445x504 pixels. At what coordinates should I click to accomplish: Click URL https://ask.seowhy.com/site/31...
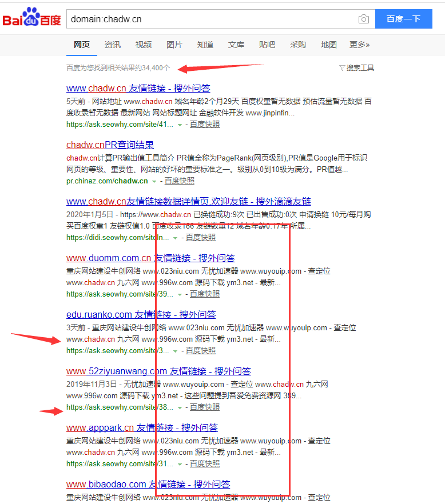[120, 464]
